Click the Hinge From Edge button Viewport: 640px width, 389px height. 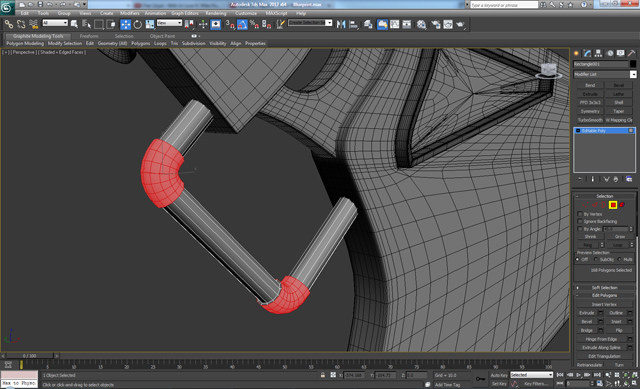tap(601, 339)
